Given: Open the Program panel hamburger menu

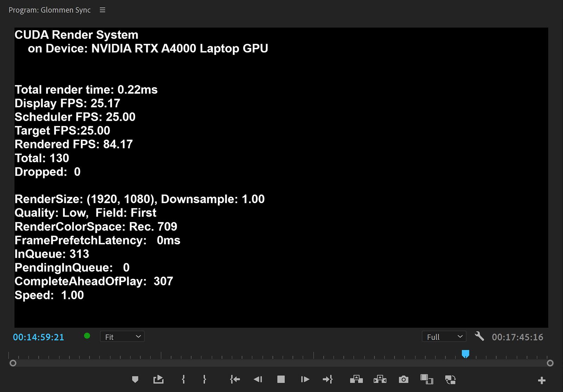Looking at the screenshot, I should click(102, 10).
